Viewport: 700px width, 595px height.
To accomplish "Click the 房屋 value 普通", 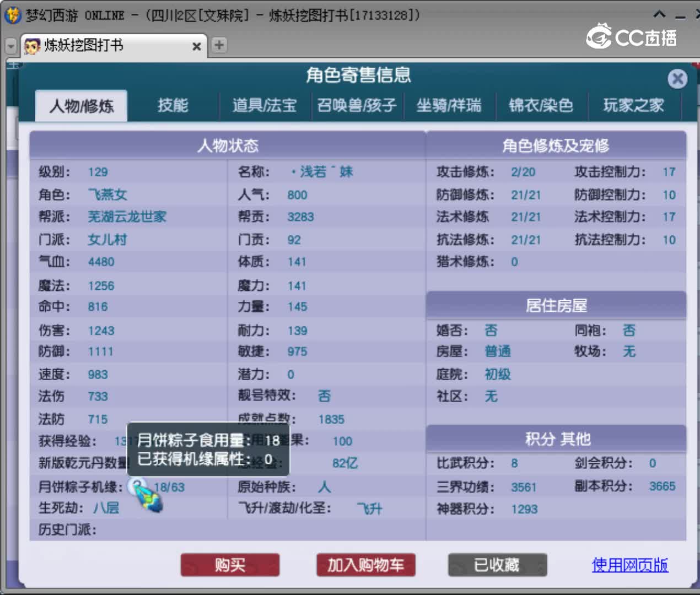I will click(498, 351).
